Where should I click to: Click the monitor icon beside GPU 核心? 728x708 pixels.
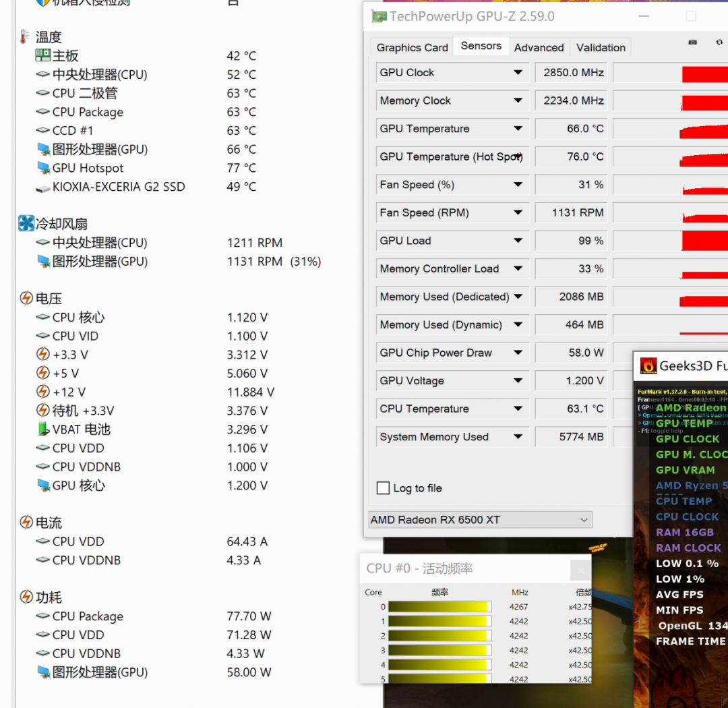(43, 485)
